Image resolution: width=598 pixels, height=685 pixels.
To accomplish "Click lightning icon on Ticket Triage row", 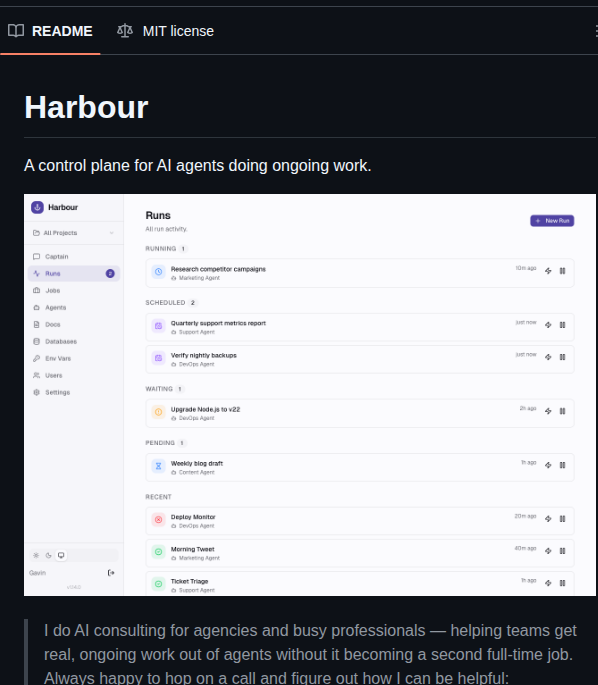I will point(548,583).
